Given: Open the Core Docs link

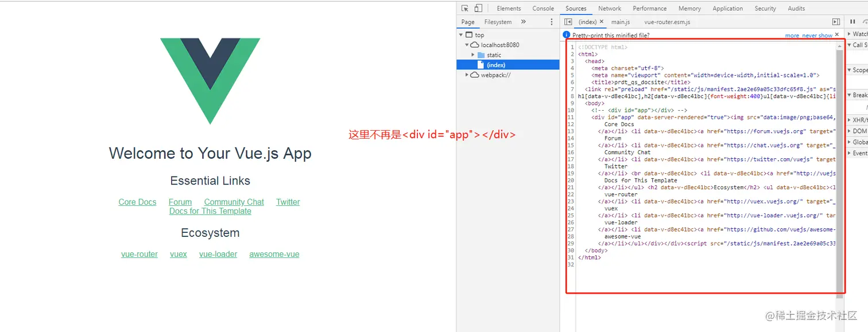Looking at the screenshot, I should click(137, 202).
